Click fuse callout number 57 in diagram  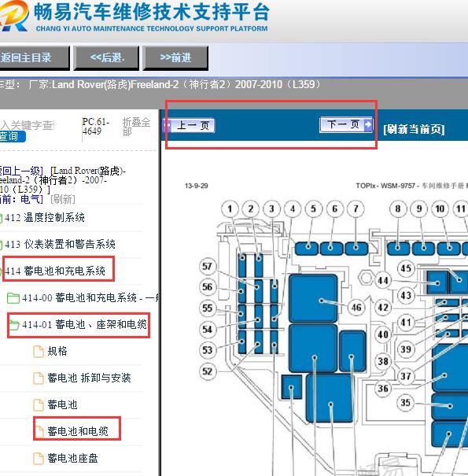click(x=208, y=266)
